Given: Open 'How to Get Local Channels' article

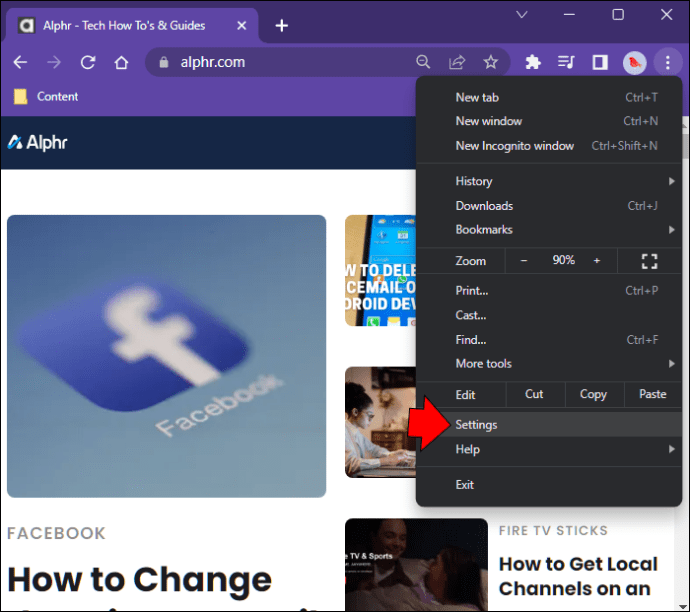Looking at the screenshot, I should click(x=578, y=576).
